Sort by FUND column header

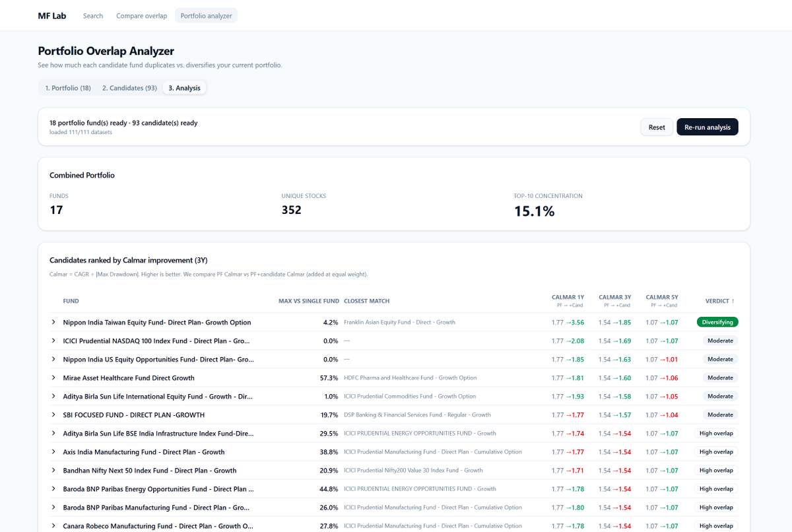(x=71, y=301)
